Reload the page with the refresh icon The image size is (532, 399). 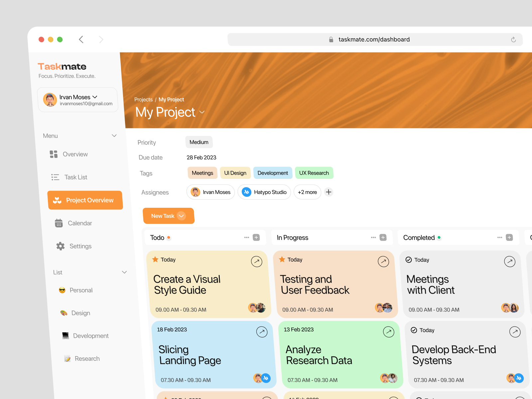(513, 40)
